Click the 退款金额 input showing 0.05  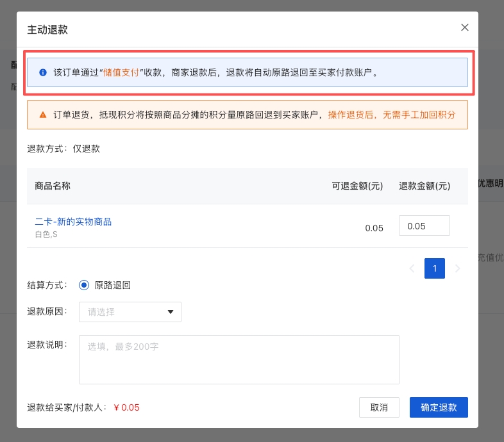424,226
